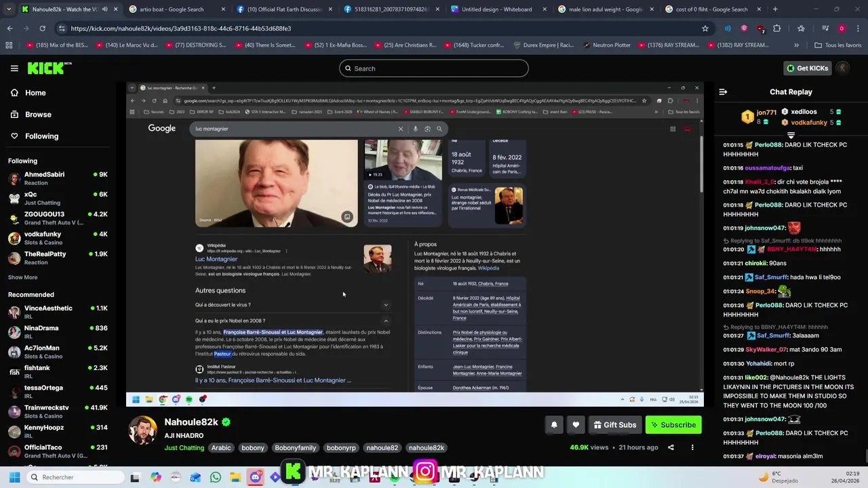This screenshot has height=488, width=868.
Task: Open KennyHoopz recommended channel
Action: (x=58, y=432)
